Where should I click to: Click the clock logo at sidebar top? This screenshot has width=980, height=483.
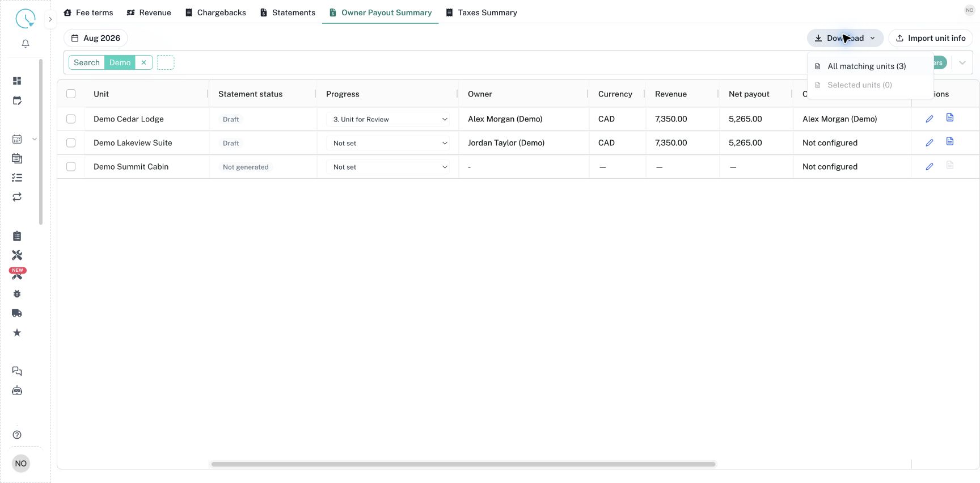click(x=25, y=19)
